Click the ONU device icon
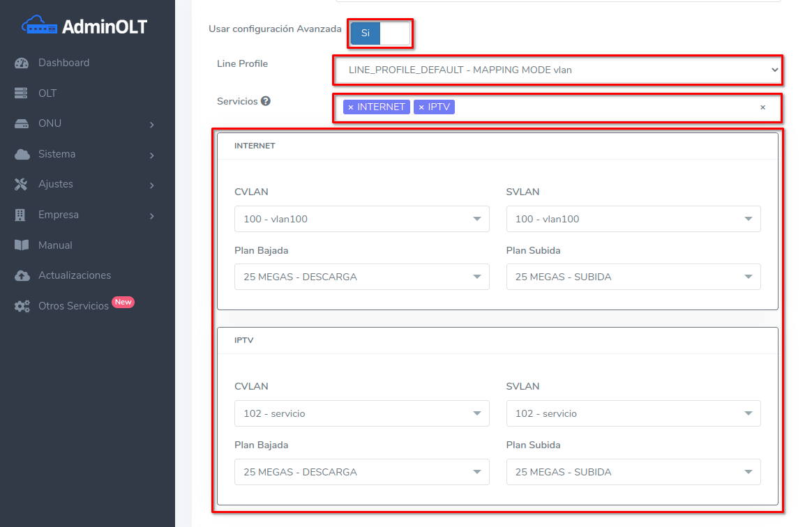This screenshot has height=527, width=812. 21,124
